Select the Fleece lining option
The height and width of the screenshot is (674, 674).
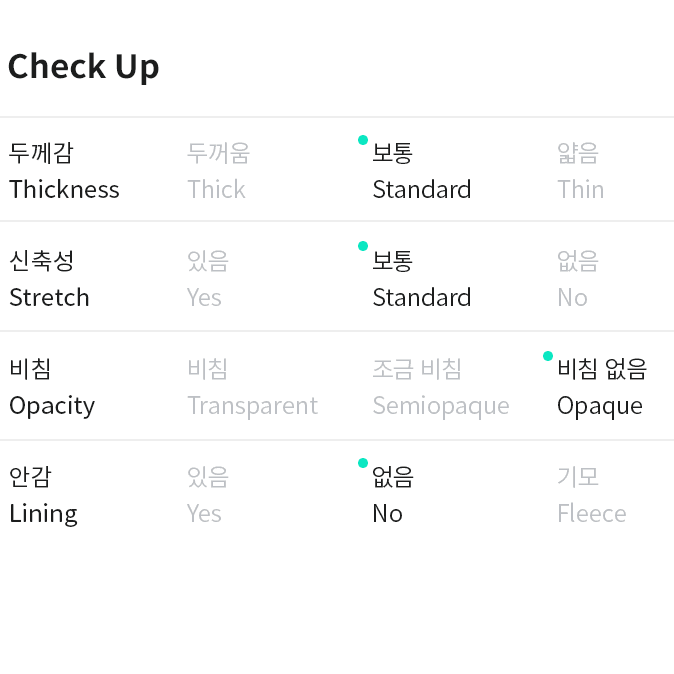[x=591, y=495]
